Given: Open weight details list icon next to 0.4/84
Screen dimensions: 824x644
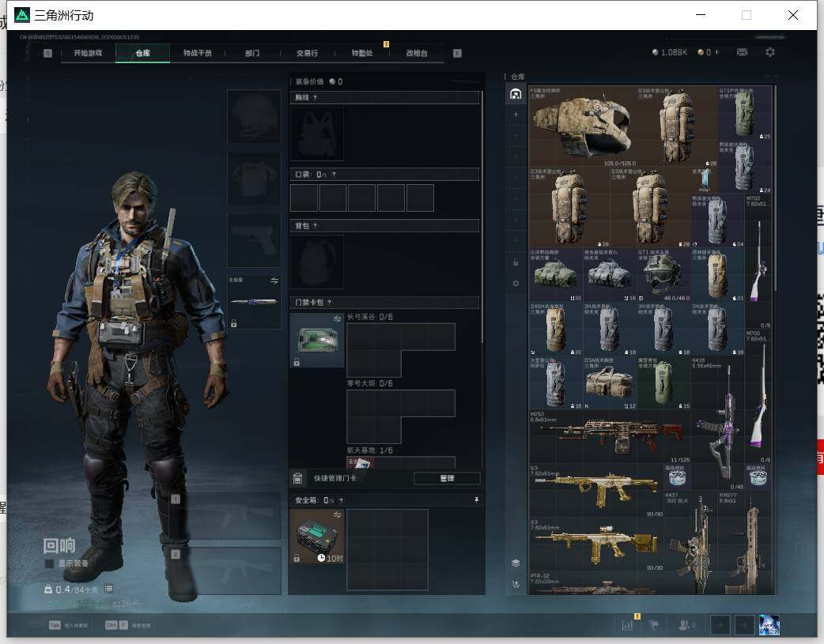Looking at the screenshot, I should point(108,589).
